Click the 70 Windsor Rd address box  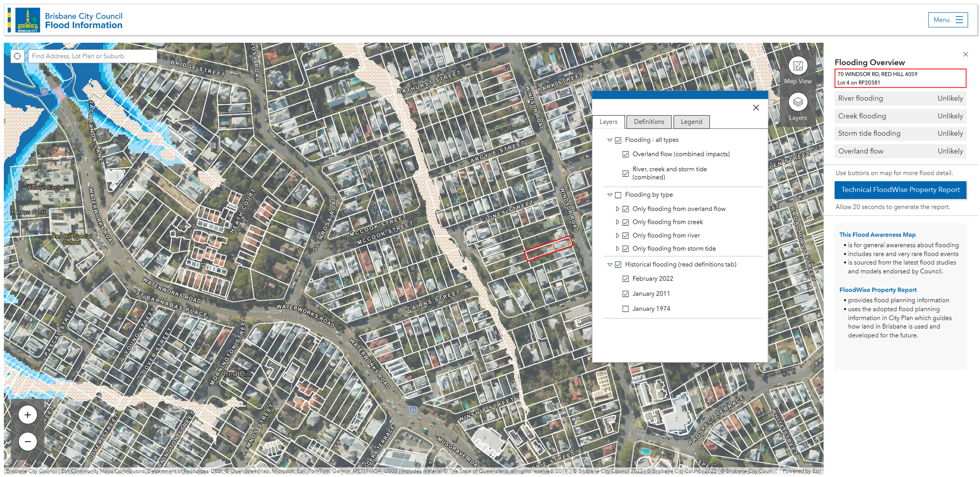(900, 78)
